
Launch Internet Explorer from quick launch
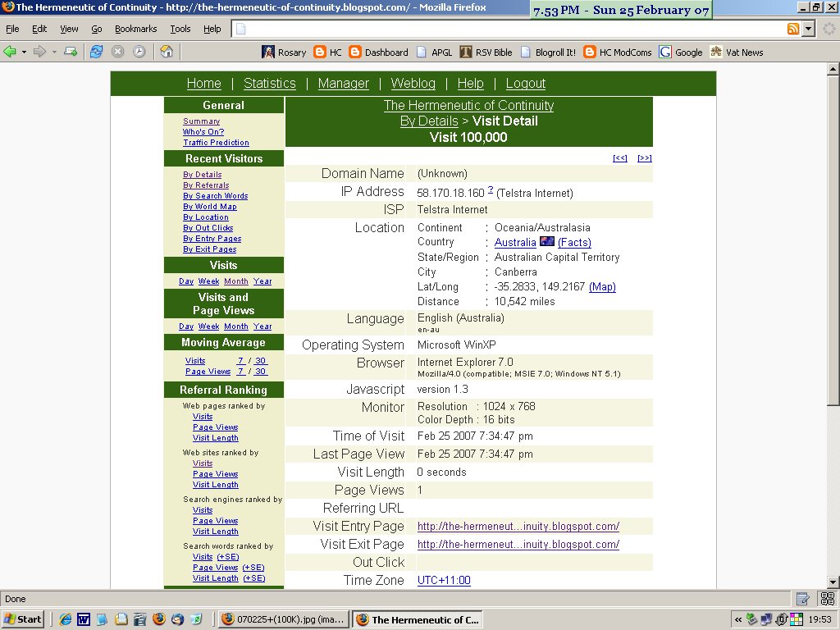pos(66,619)
